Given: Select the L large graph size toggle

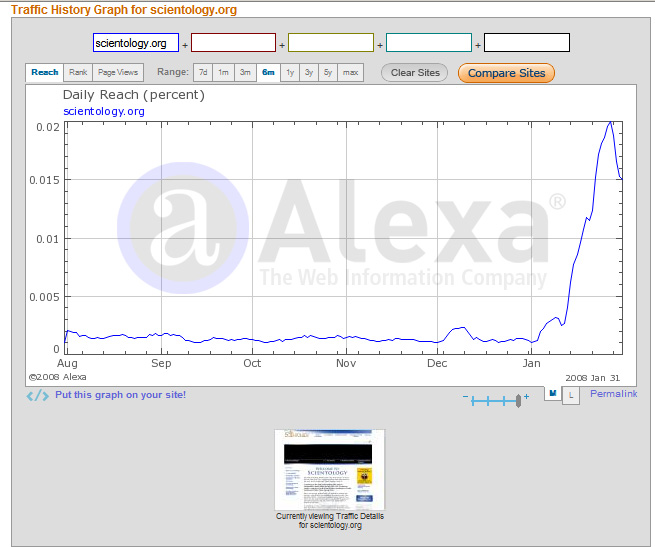Looking at the screenshot, I should coord(571,396).
